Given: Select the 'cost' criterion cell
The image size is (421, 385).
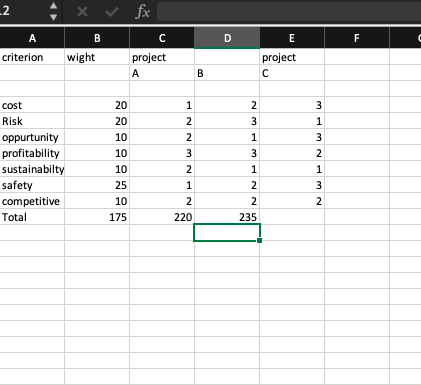Looking at the screenshot, I should point(32,105).
